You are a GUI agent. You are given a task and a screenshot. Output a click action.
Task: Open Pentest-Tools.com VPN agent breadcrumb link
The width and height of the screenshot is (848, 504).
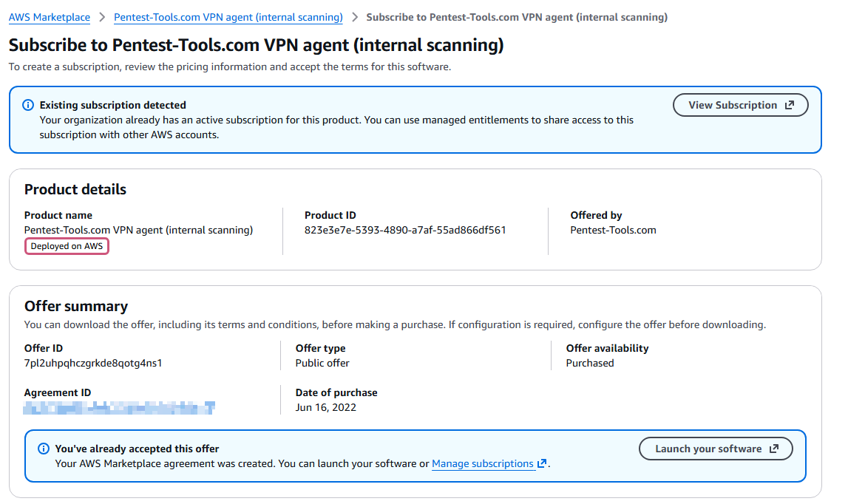click(228, 17)
